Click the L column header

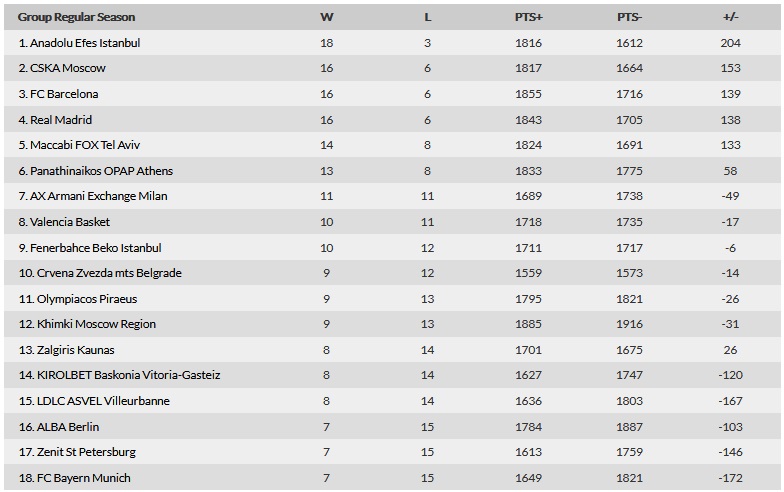428,17
